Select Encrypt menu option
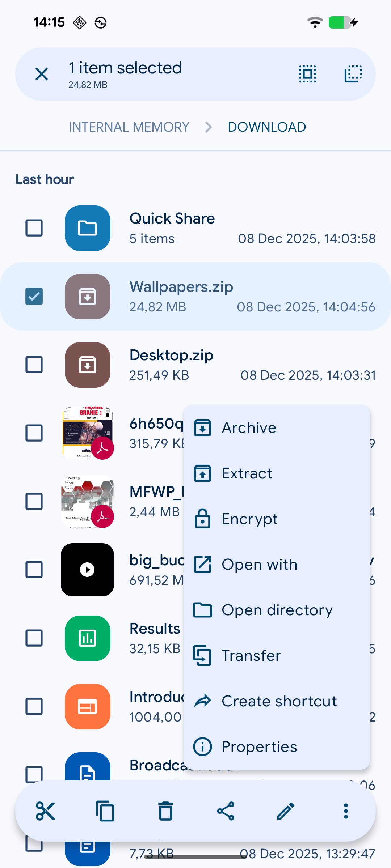This screenshot has width=391, height=868. [277, 519]
